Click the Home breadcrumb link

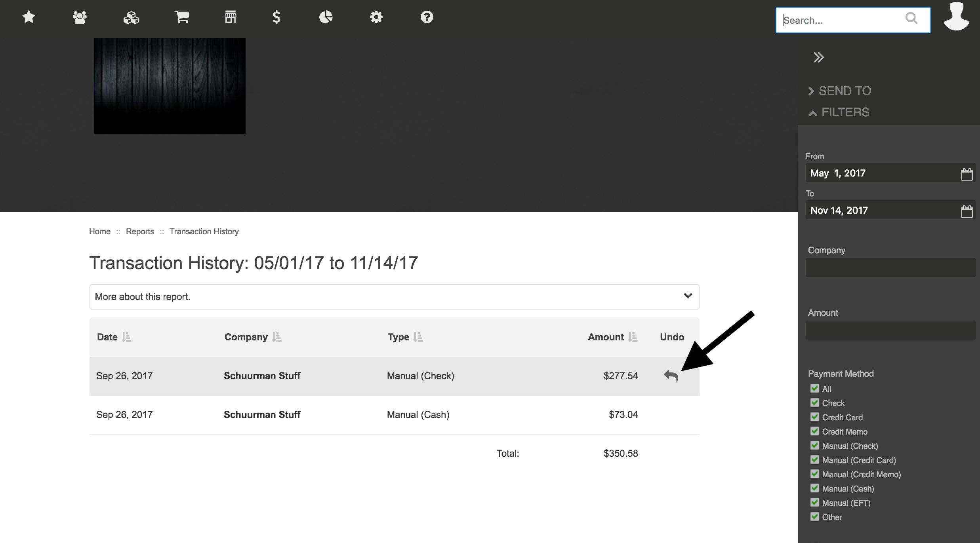click(100, 232)
